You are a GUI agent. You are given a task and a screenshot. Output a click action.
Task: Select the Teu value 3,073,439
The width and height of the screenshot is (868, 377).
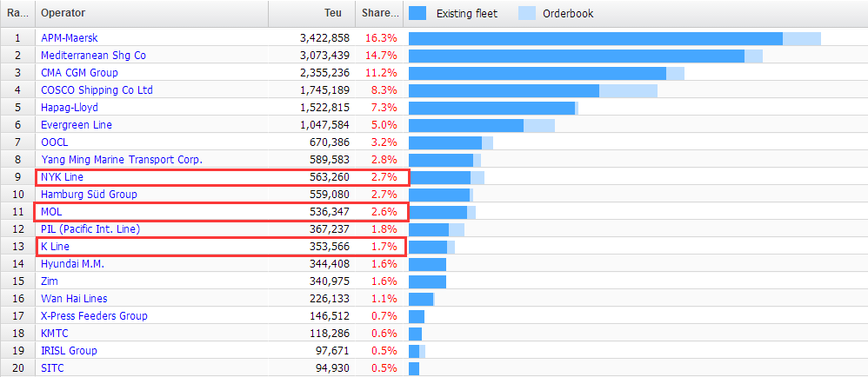325,56
